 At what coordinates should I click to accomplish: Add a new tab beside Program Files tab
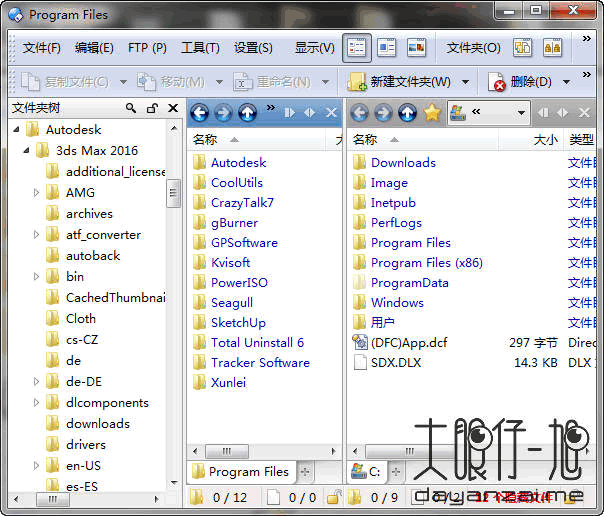pos(305,472)
